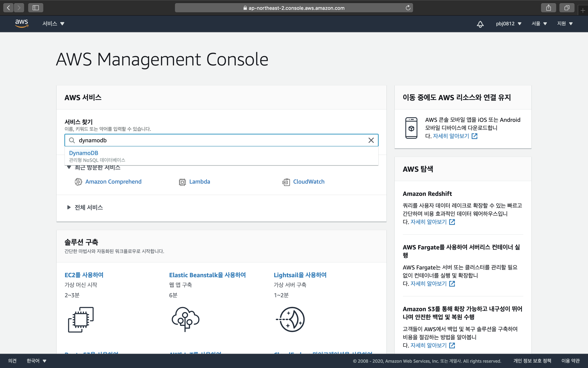Click the Amazon Redshift heading
This screenshot has width=588, height=368.
pyautogui.click(x=427, y=194)
